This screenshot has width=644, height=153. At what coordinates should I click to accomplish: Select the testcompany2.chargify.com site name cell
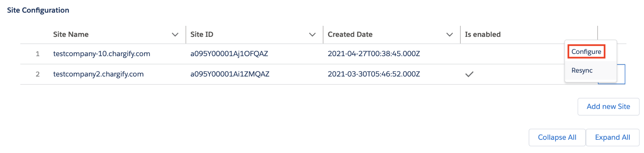click(98, 74)
